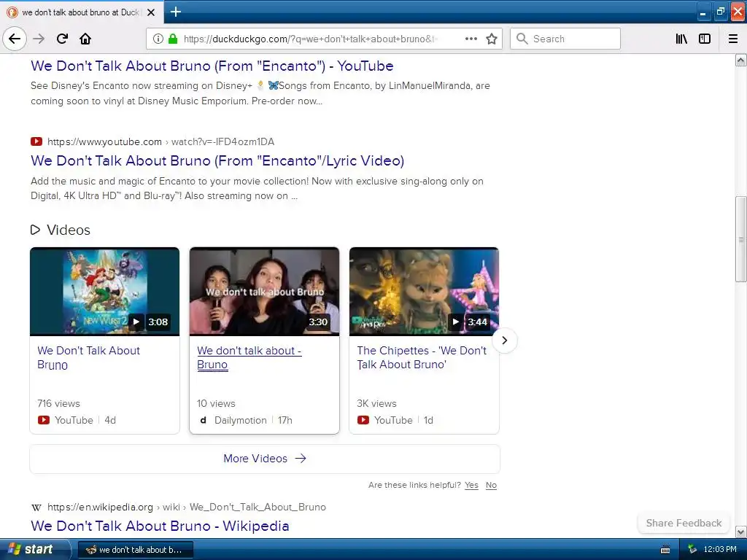Viewport: 747px width, 560px height.
Task: Open the home page via the house icon
Action: [85, 39]
